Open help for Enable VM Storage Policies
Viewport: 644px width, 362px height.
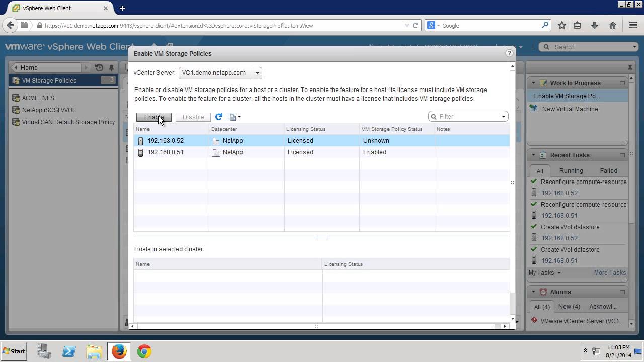tap(509, 53)
